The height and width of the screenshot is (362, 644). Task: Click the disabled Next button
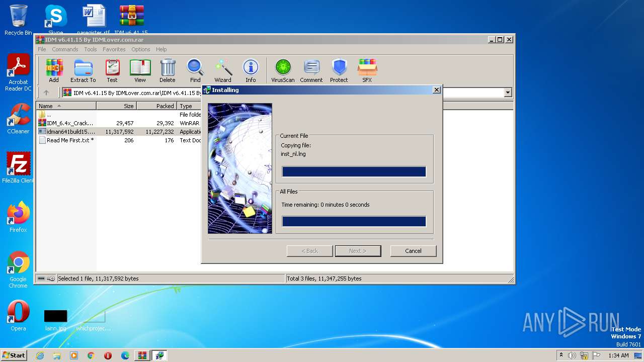click(358, 251)
